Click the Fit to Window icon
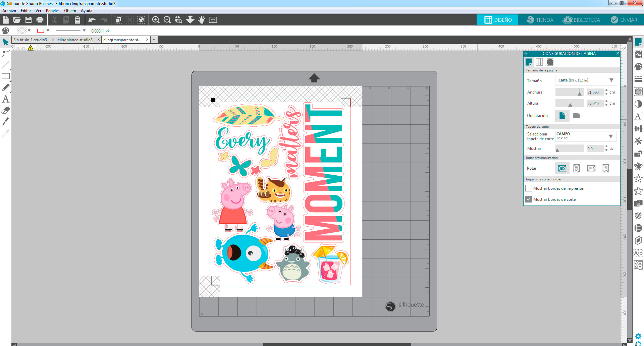The width and height of the screenshot is (644, 346). pos(213,20)
